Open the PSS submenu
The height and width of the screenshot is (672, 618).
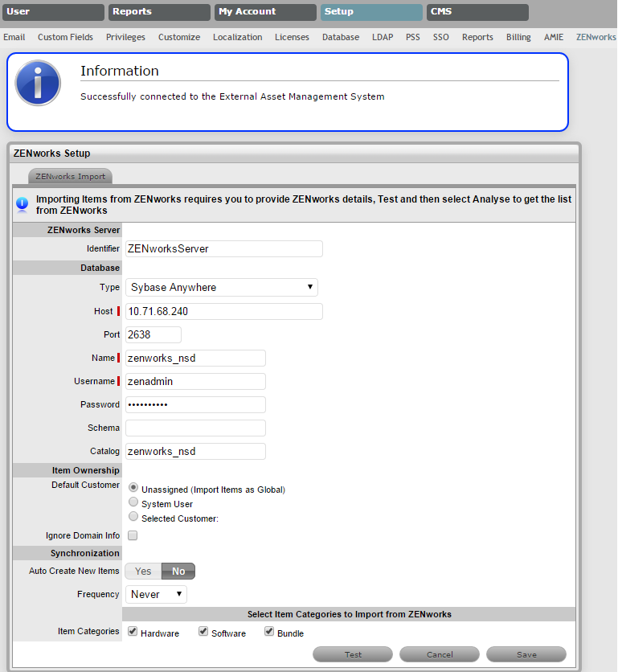point(413,37)
